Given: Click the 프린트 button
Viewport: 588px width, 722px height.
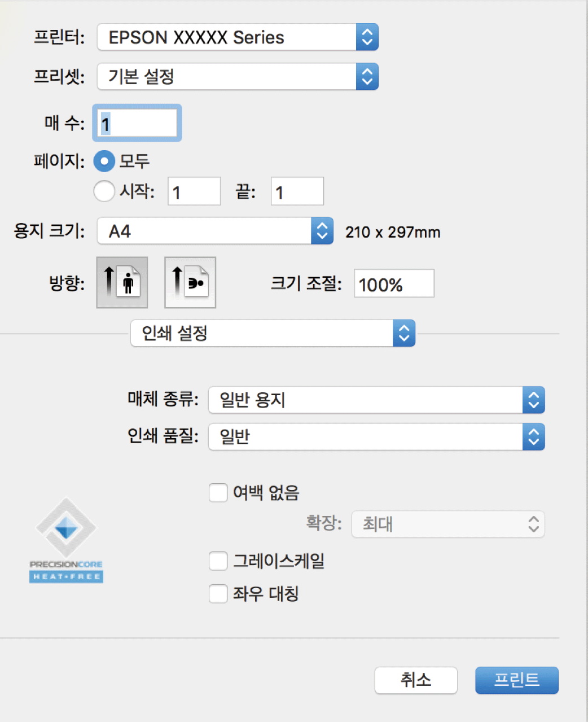Looking at the screenshot, I should [x=516, y=680].
